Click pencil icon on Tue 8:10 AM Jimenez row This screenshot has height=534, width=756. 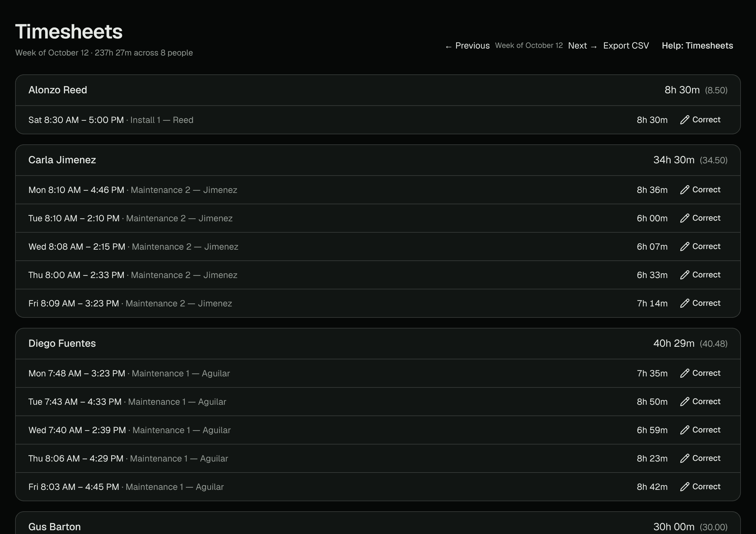(684, 218)
